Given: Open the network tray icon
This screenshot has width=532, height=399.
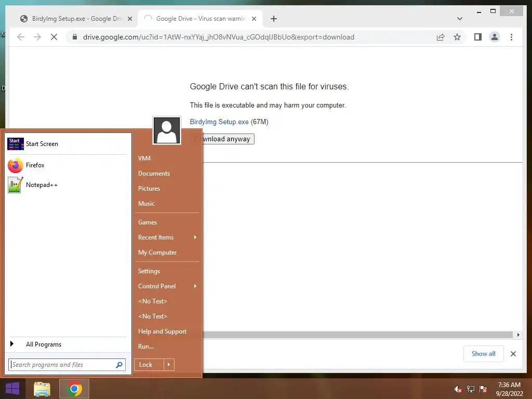Looking at the screenshot, I should pos(471,389).
